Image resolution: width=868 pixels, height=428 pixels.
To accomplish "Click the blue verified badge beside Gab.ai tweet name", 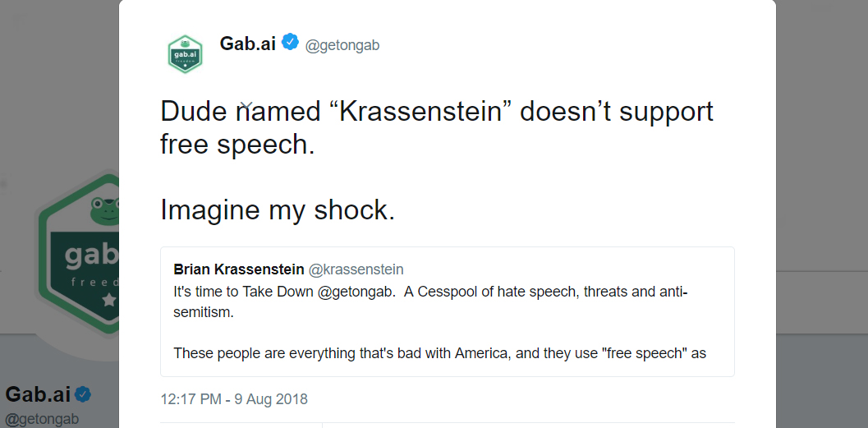I will pos(290,42).
